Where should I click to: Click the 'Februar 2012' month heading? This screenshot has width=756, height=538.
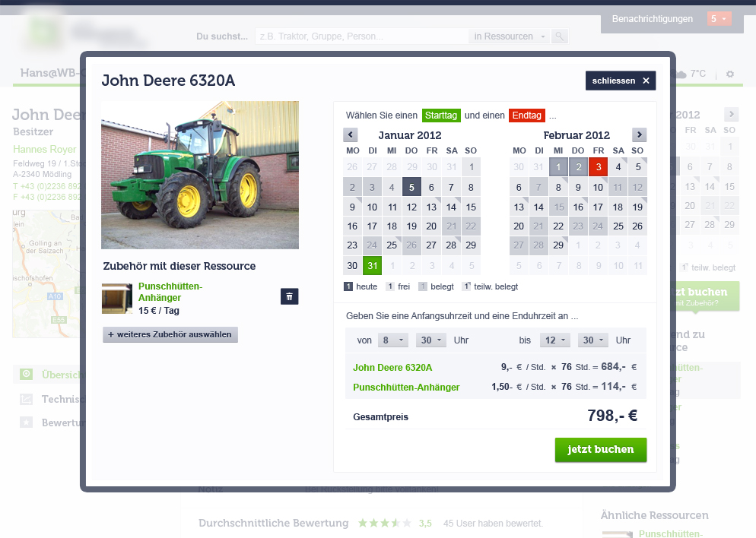click(x=577, y=135)
